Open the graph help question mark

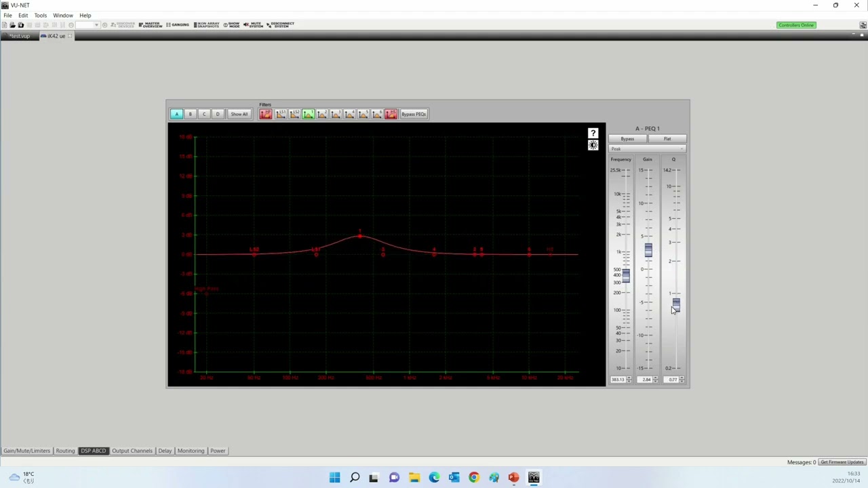[x=593, y=133]
